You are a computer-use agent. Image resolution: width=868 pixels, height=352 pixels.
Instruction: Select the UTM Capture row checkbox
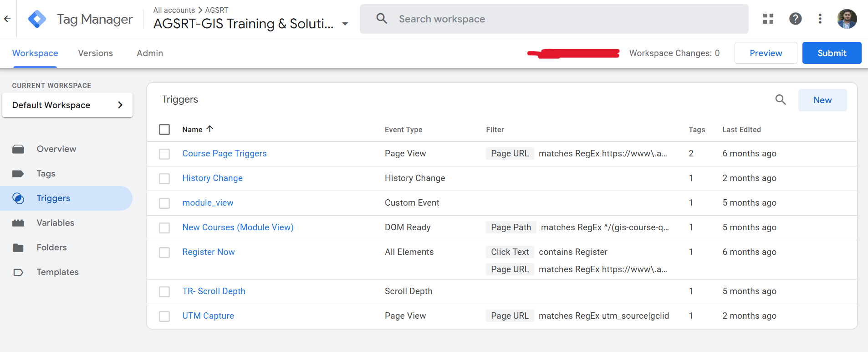click(164, 316)
